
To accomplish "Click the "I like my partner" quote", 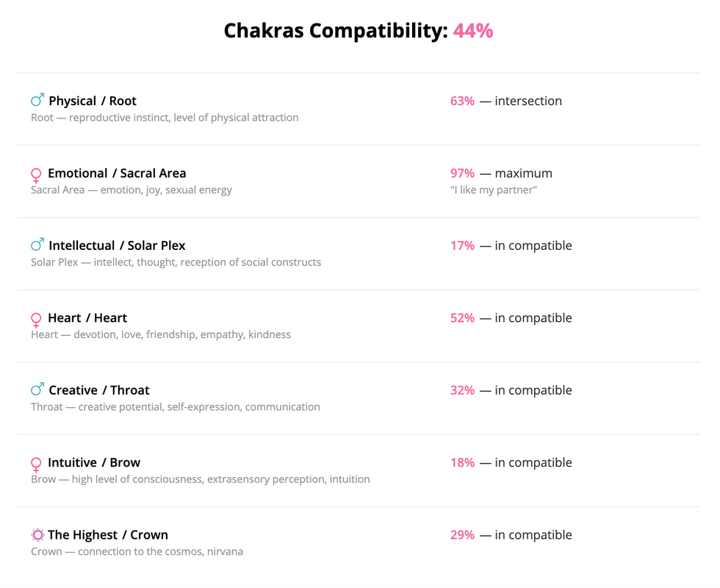I will 493,190.
